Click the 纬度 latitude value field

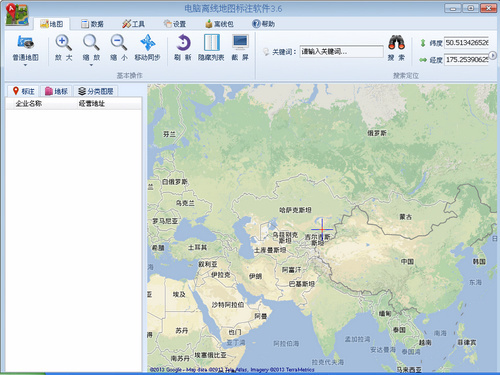pos(466,43)
